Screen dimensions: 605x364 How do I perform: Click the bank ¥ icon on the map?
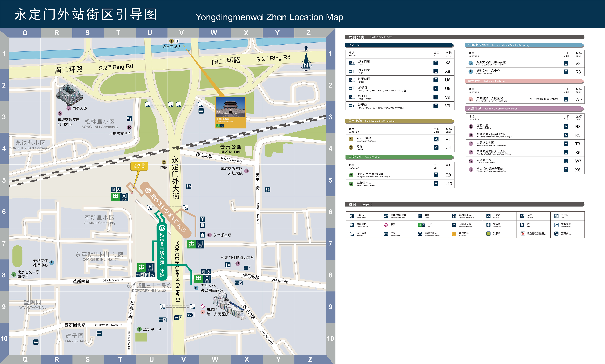pos(202,219)
